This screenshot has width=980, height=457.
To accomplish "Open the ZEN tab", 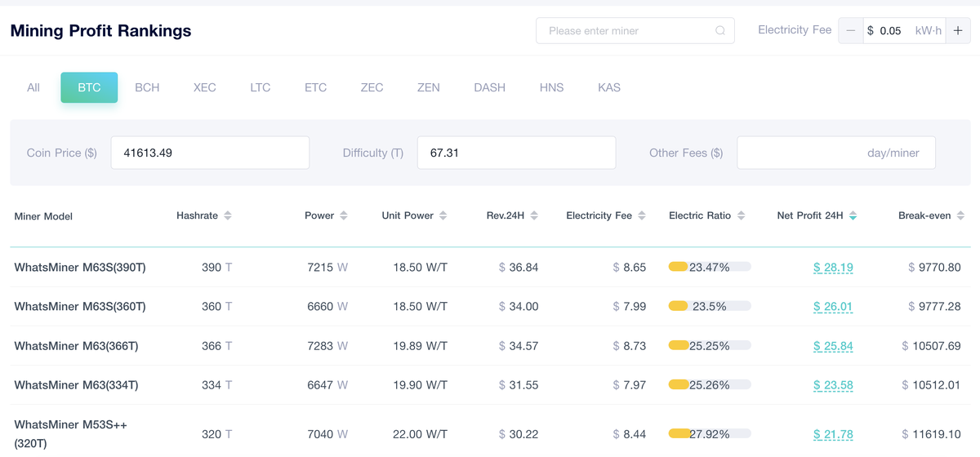I will coord(429,87).
